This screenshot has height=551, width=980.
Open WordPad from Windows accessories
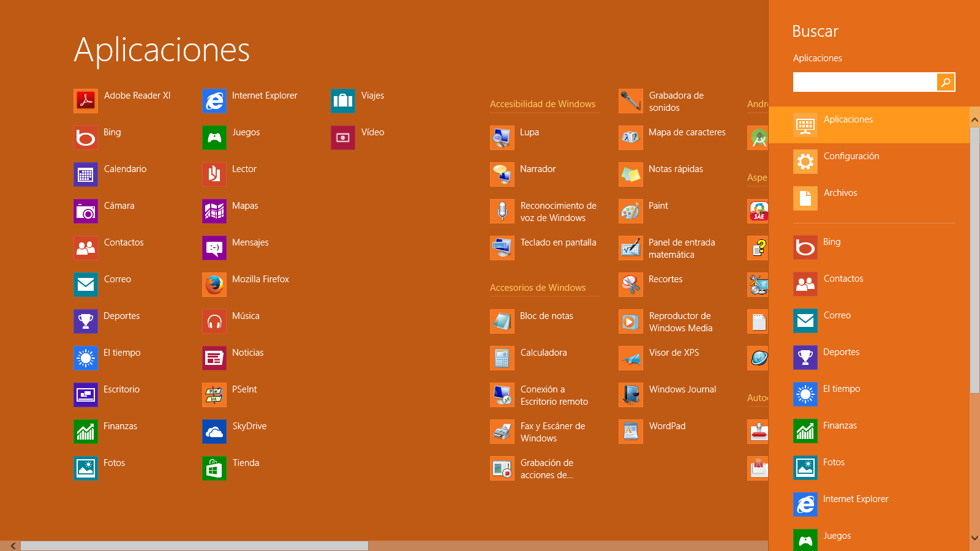[630, 432]
